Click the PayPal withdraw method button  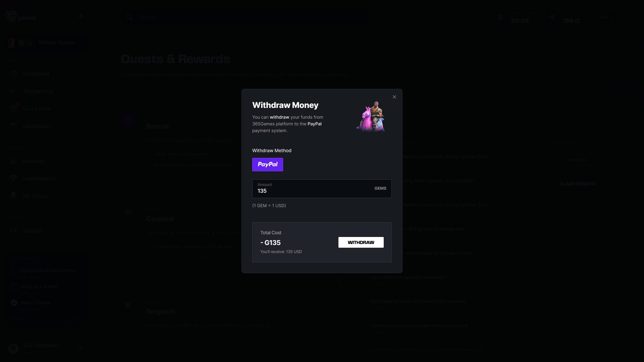coord(267,165)
